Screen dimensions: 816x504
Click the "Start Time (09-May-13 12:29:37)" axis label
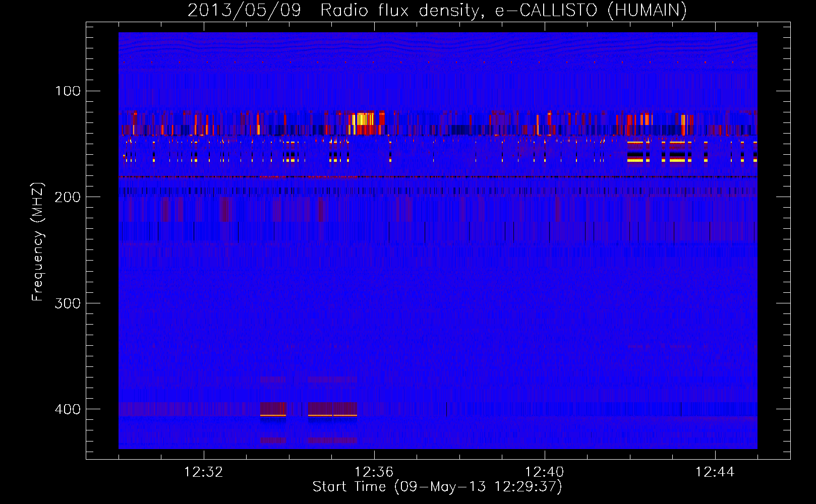(x=437, y=487)
